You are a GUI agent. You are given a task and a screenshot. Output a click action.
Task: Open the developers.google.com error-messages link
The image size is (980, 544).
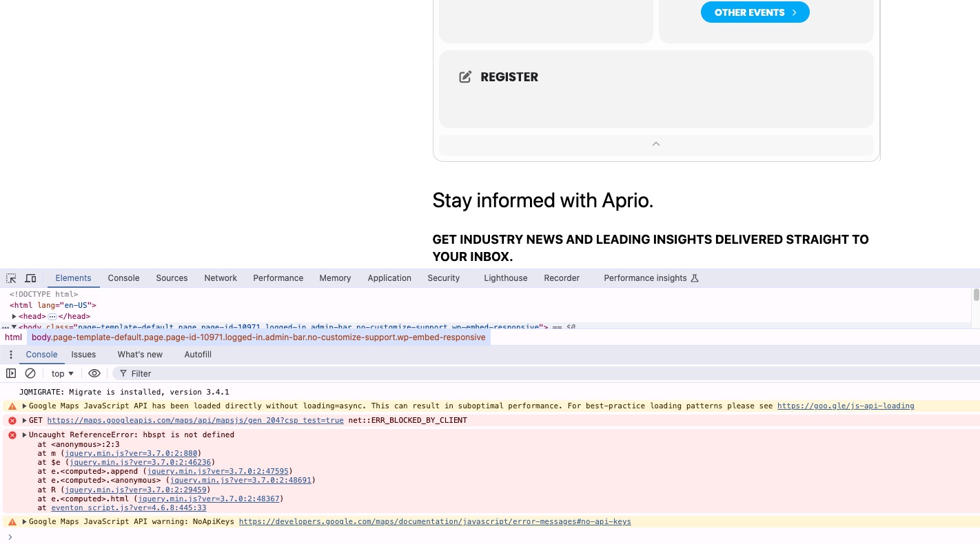[435, 522]
